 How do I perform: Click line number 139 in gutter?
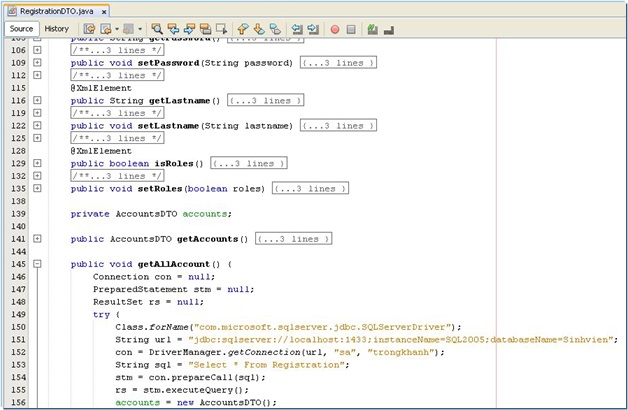[18, 214]
